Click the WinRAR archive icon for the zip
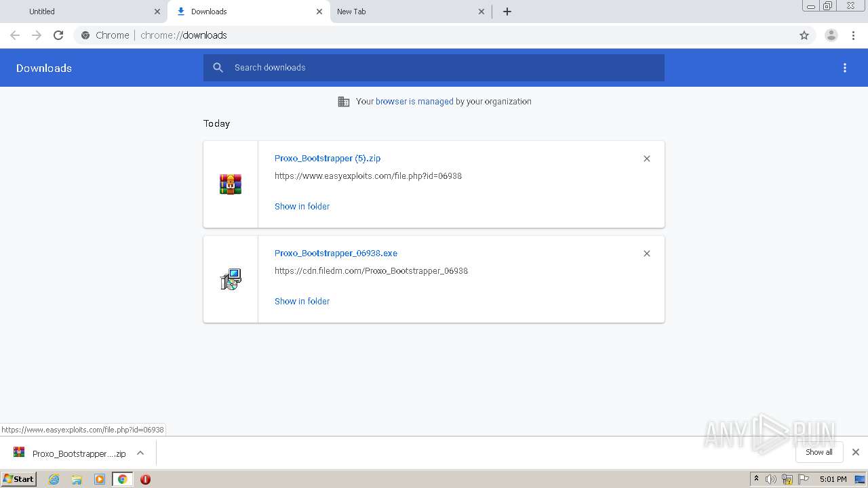 point(231,184)
